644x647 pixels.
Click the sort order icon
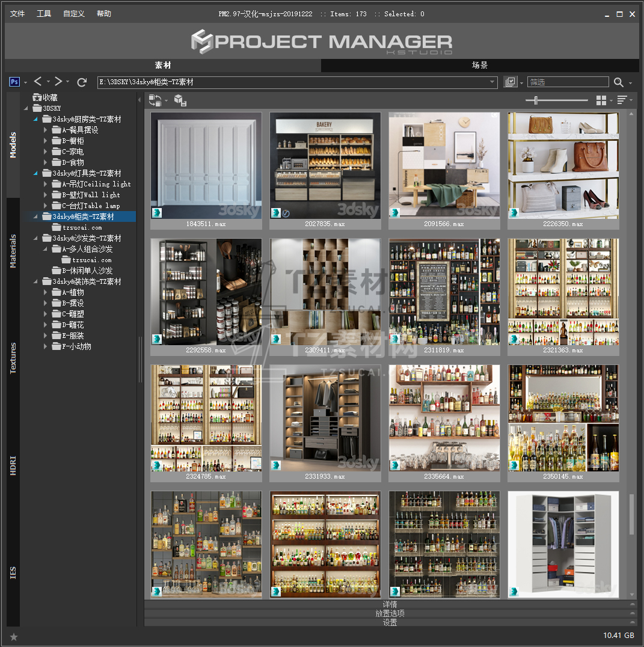622,100
